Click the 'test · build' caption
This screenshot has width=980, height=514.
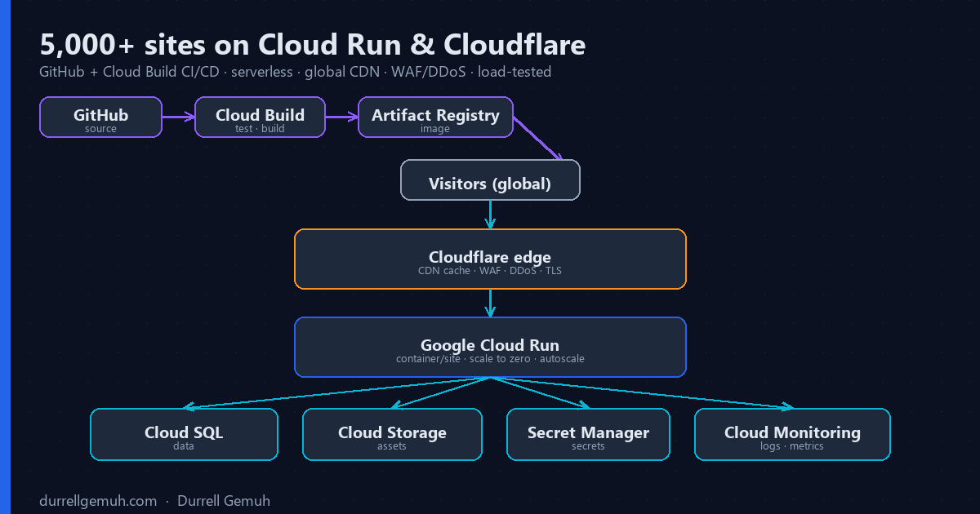click(260, 129)
